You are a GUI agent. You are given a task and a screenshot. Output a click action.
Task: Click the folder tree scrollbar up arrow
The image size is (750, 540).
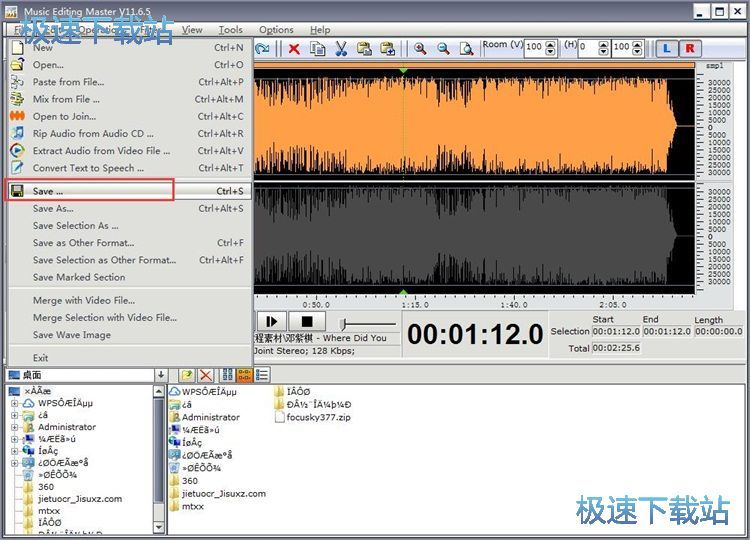point(159,392)
